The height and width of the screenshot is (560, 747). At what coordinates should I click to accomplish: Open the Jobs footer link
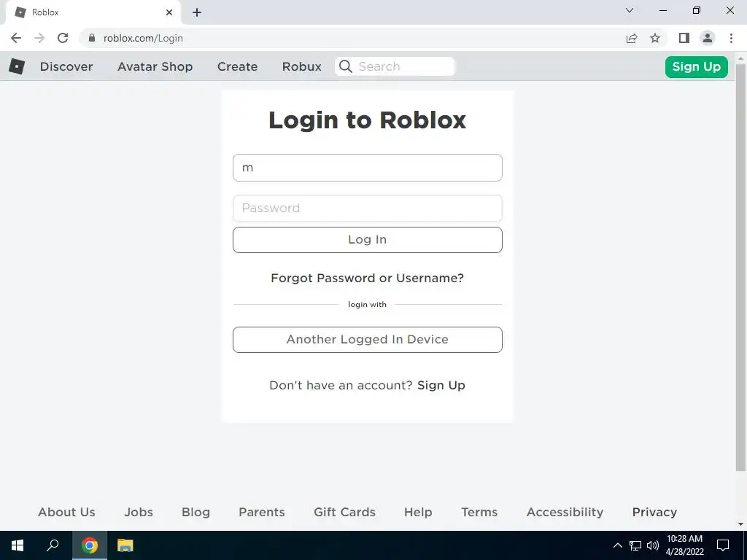139,512
